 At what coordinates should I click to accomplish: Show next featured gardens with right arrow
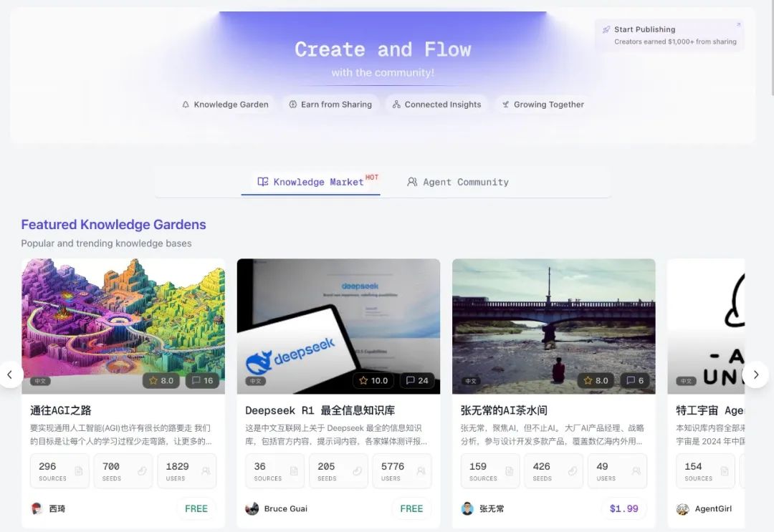coord(756,374)
